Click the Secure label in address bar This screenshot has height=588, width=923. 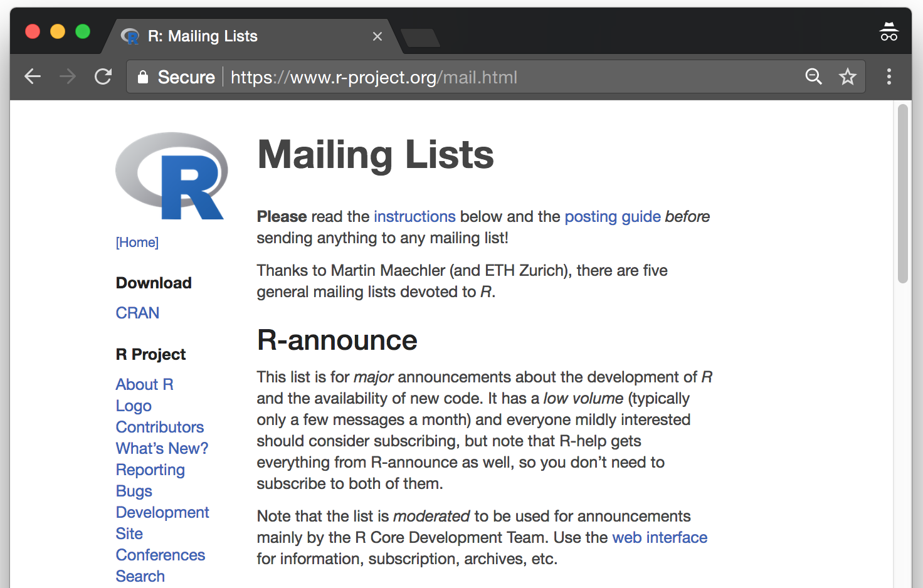pyautogui.click(x=186, y=77)
